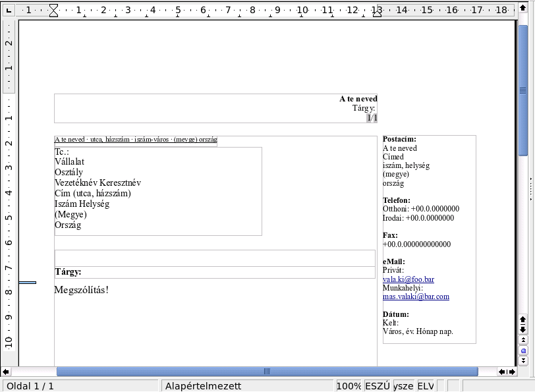This screenshot has width=535, height=392.
Task: Click the 'Fax:' heading
Action: point(390,235)
